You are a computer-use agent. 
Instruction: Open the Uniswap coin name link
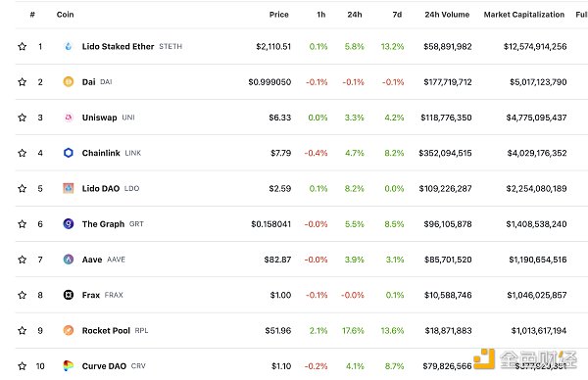coord(99,118)
